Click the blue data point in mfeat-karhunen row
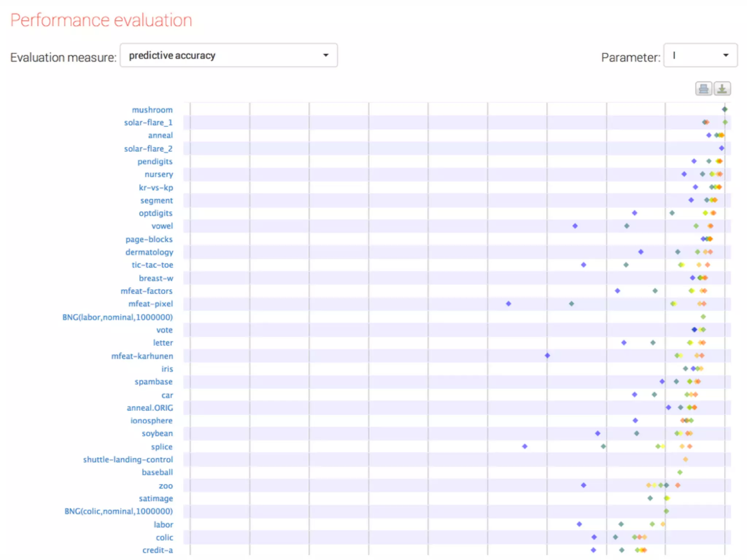The width and height of the screenshot is (747, 560). pos(547,355)
